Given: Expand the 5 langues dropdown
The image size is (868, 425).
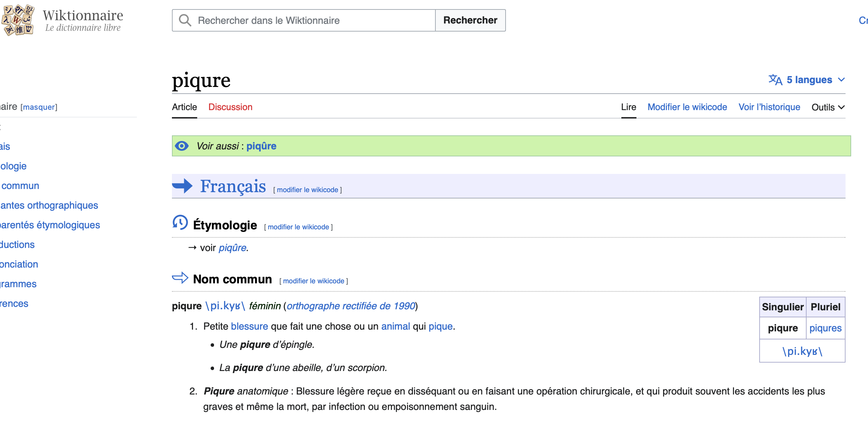Looking at the screenshot, I should coord(809,80).
